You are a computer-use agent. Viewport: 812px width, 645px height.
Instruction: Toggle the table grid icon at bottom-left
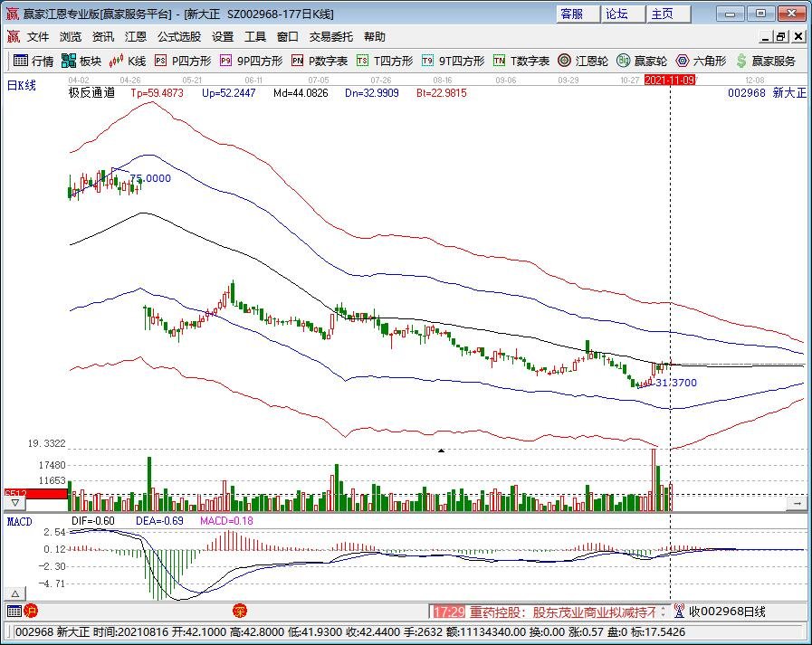tap(13, 612)
